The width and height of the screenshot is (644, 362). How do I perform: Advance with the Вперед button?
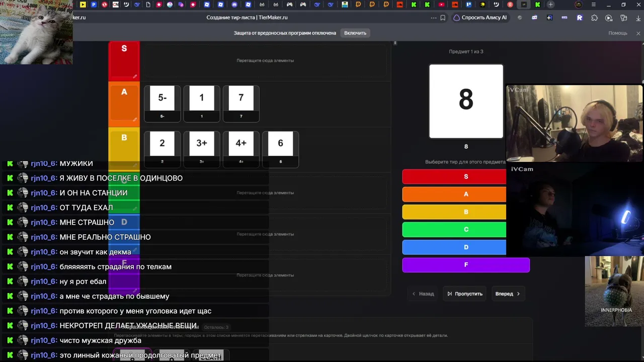point(508,294)
